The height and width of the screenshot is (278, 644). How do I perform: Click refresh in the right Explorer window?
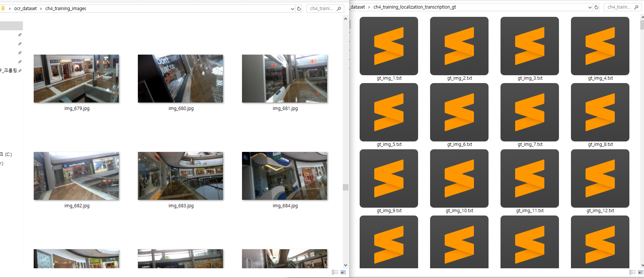596,7
